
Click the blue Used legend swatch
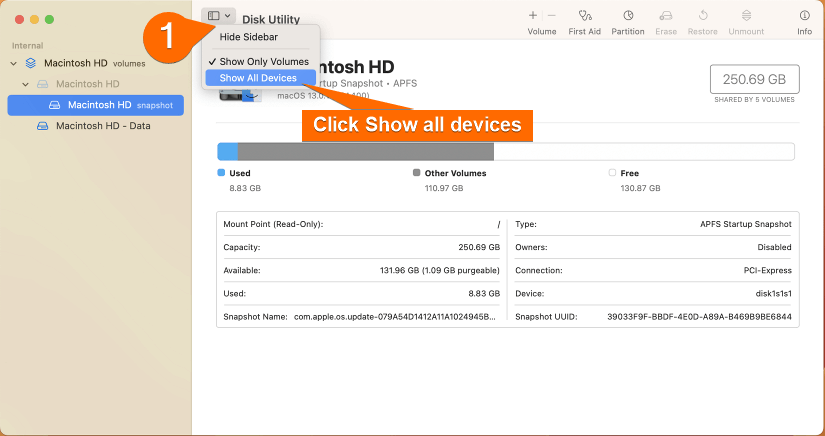(221, 173)
